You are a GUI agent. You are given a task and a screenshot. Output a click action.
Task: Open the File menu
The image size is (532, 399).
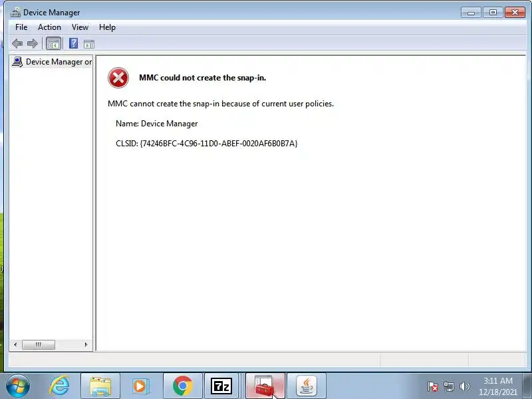point(21,27)
